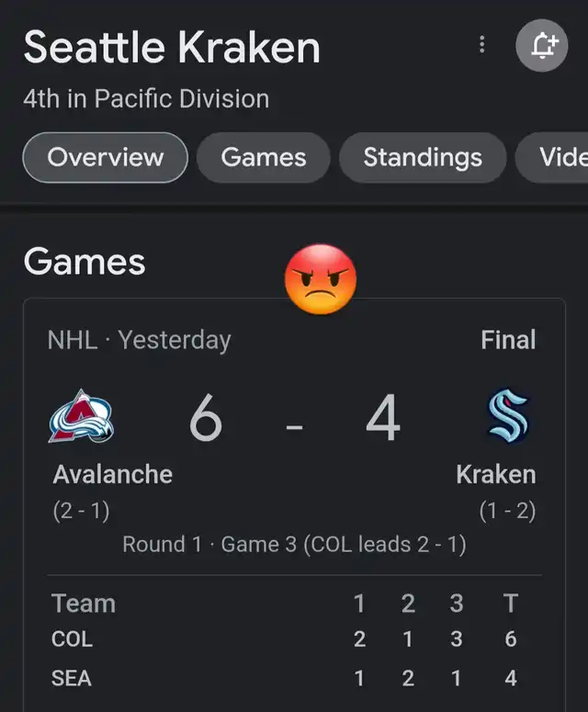Viewport: 588px width, 712px height.
Task: Click the angry face emoji
Action: 321,279
